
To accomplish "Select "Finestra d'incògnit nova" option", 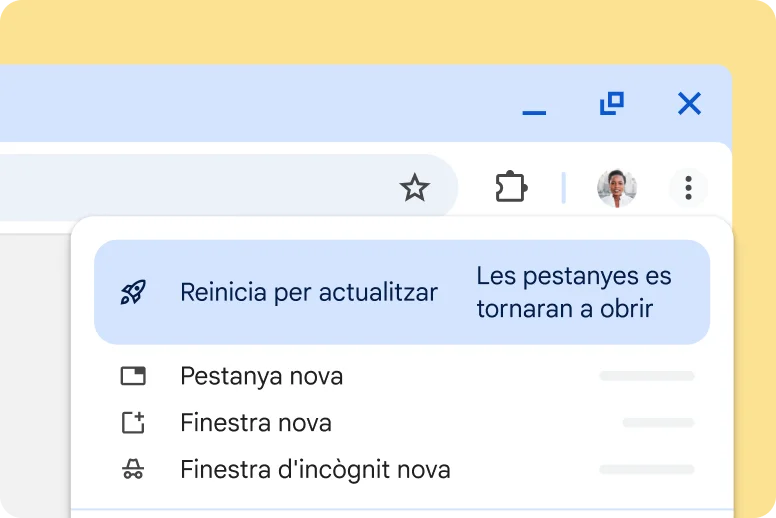I will pos(315,469).
